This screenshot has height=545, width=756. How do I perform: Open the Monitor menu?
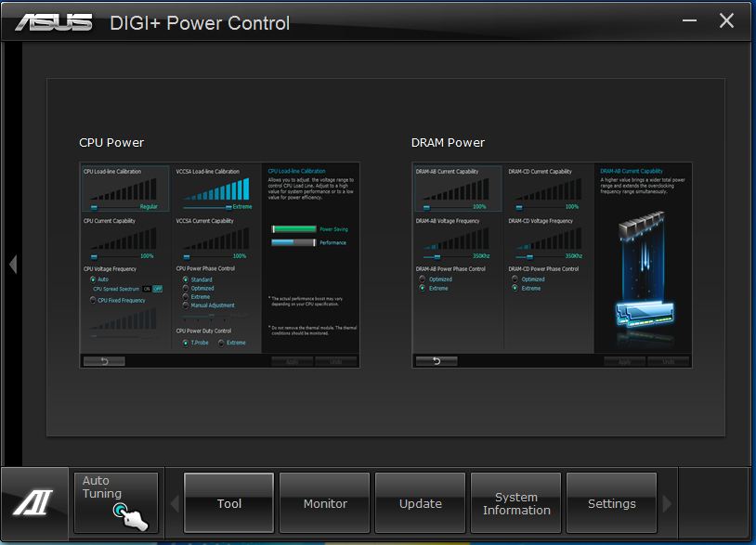324,502
